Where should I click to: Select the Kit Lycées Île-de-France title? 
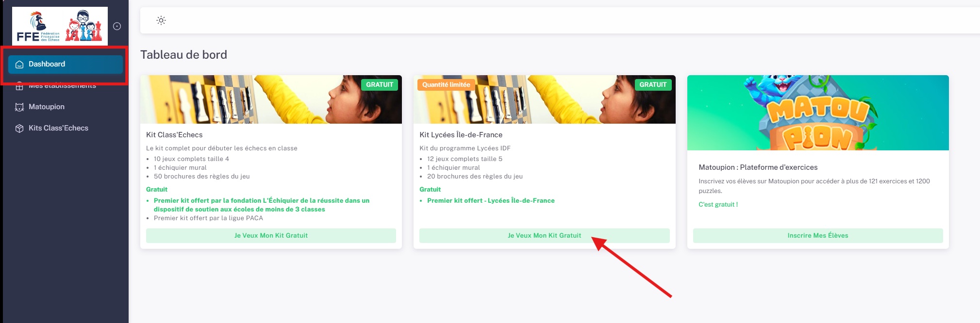(x=461, y=135)
